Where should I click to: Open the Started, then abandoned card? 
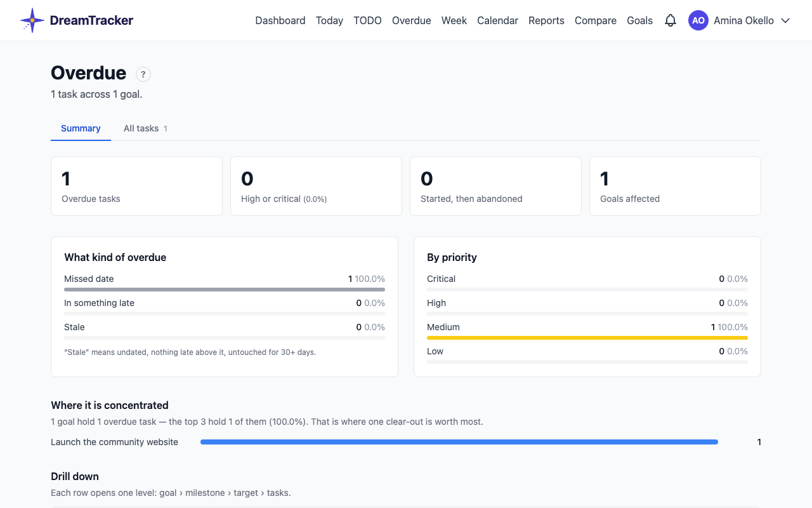pyautogui.click(x=495, y=186)
